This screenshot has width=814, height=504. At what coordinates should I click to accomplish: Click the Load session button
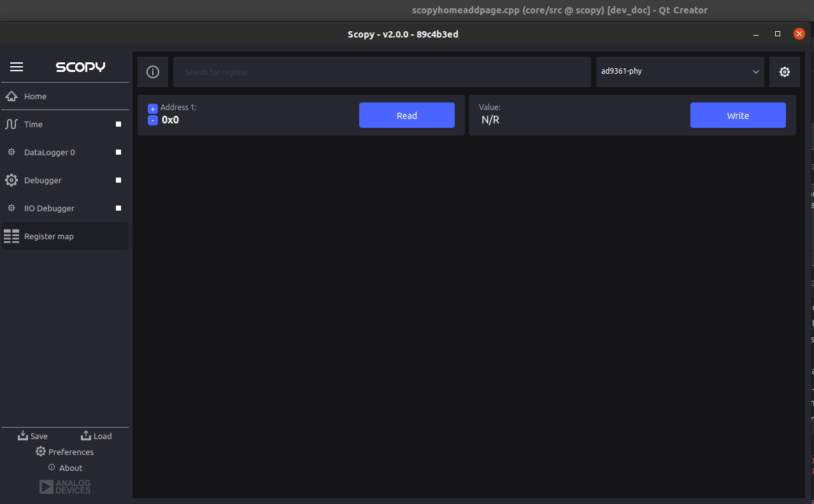point(96,436)
